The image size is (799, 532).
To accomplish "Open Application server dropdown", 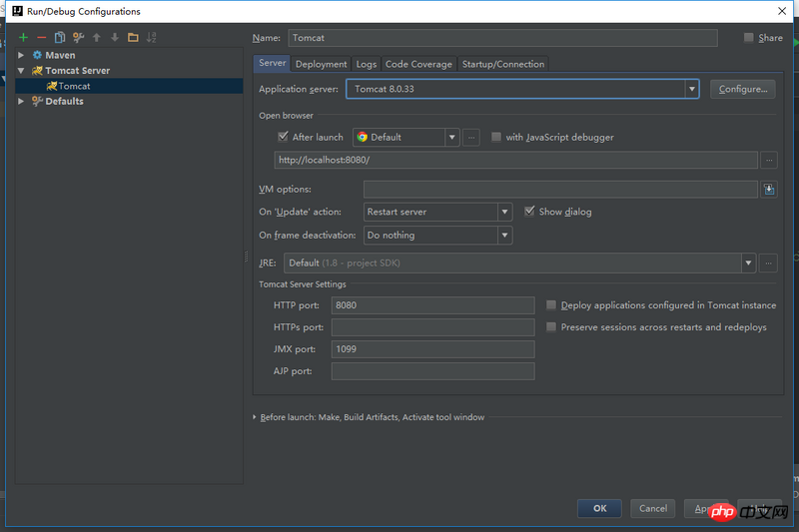I will point(691,89).
